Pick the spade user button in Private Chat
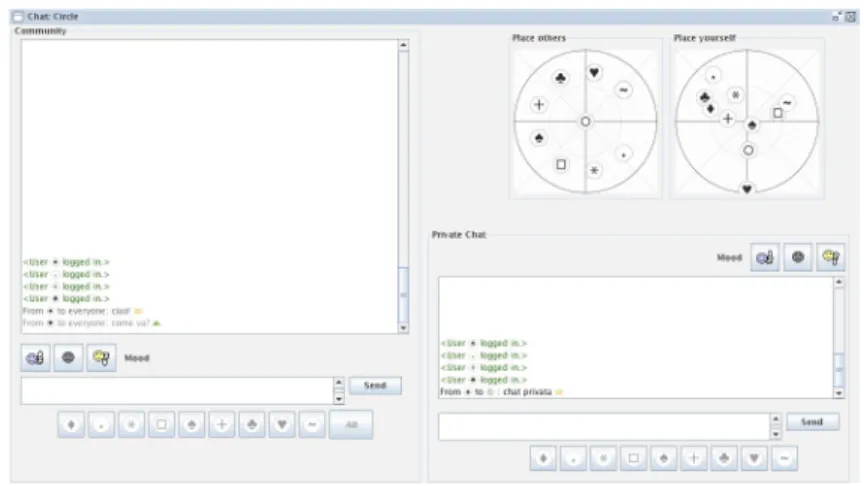The width and height of the screenshot is (864, 486). tap(664, 458)
